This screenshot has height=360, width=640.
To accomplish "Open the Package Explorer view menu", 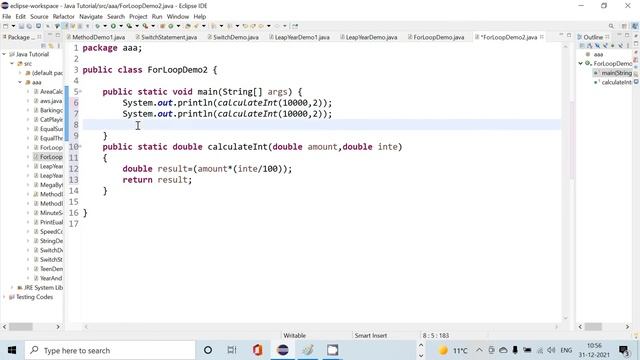I will point(58,46).
